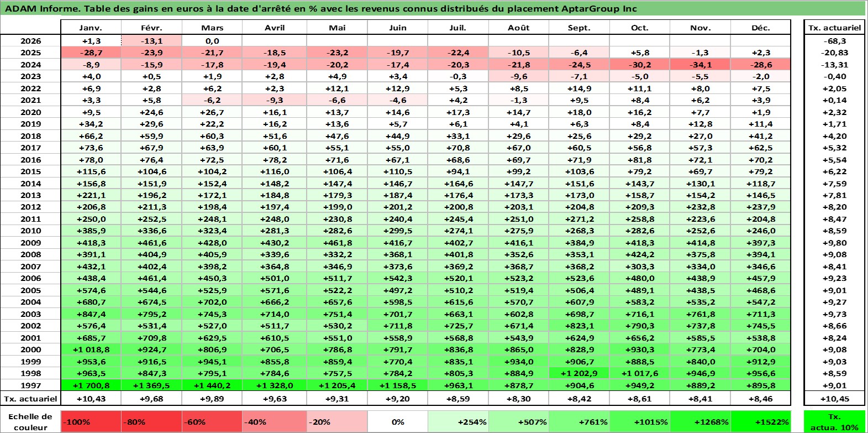Select the +70,8 cell for Juil. 2017

point(457,148)
